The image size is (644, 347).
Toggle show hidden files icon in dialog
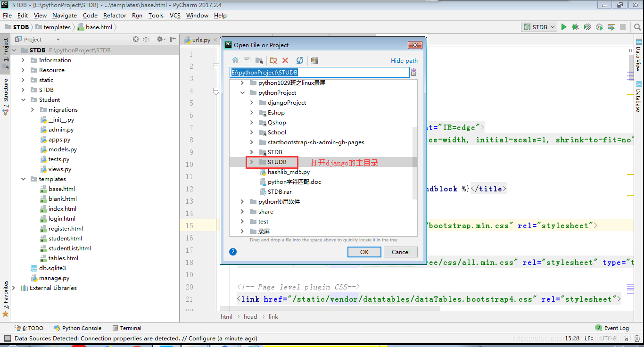click(315, 60)
